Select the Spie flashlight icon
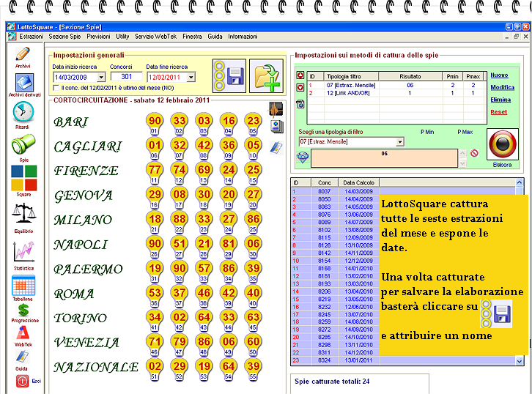532x394 pixels. pos(23,144)
